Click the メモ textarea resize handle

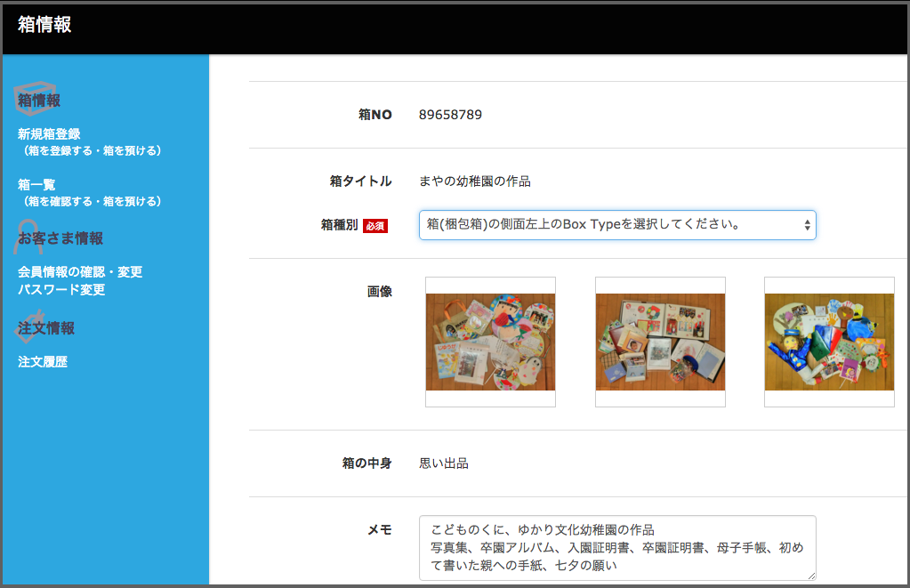coord(811,576)
